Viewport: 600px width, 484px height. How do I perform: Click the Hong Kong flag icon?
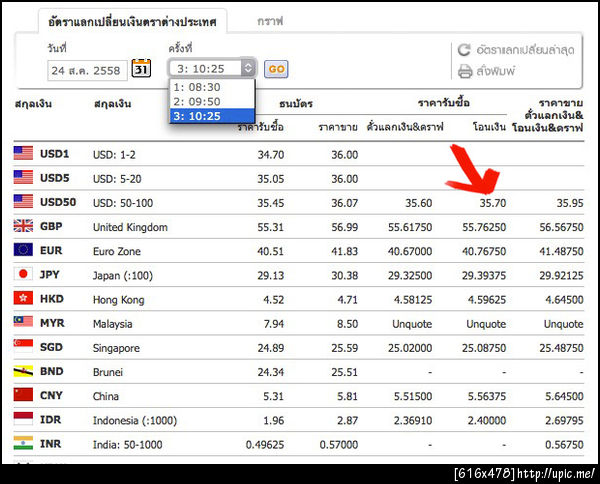23,298
